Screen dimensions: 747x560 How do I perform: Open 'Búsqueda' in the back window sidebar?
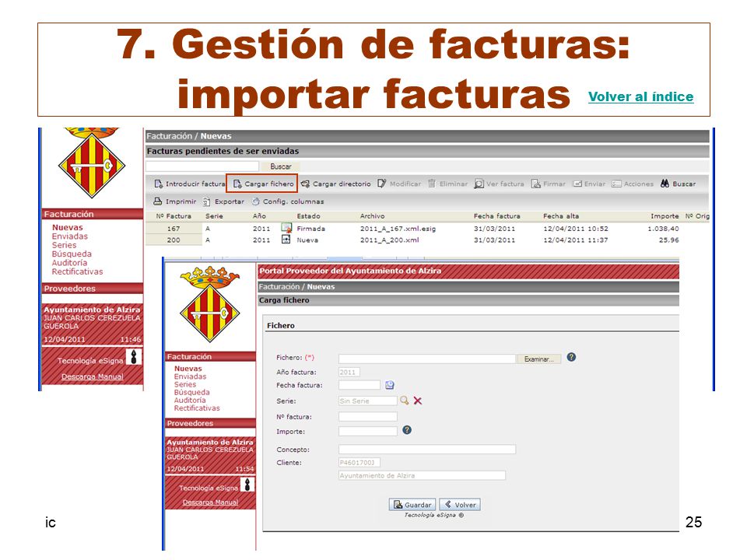pyautogui.click(x=72, y=254)
